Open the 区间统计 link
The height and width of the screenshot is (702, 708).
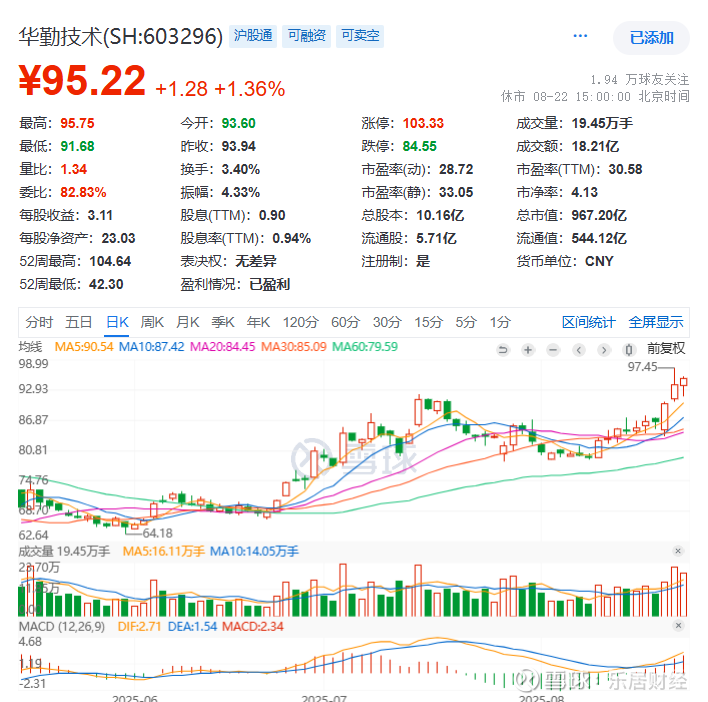click(x=588, y=322)
